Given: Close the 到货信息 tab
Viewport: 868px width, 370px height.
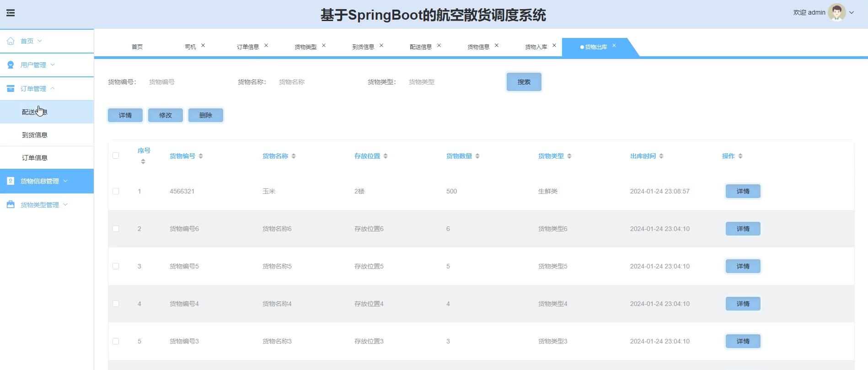Looking at the screenshot, I should 381,45.
